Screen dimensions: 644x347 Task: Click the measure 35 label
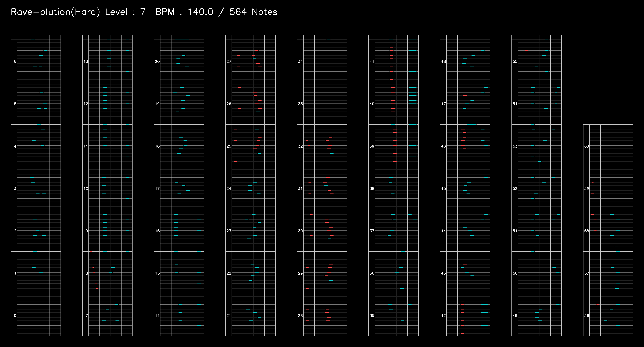click(372, 316)
